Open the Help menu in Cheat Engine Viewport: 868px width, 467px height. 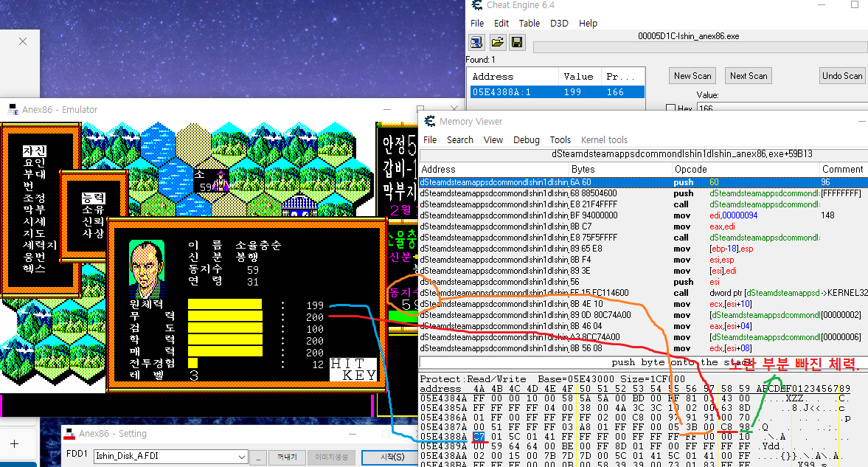tap(588, 24)
